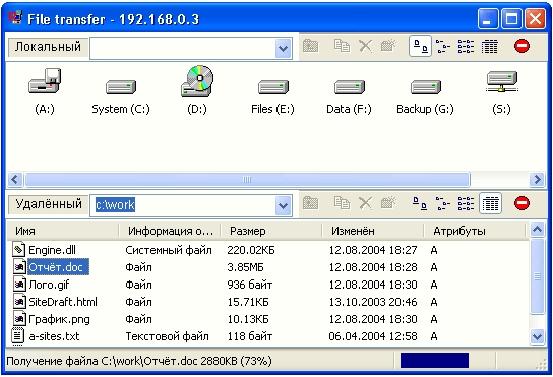553x377 pixels.
Task: Switch local panel to small icons view
Action: coord(443,46)
